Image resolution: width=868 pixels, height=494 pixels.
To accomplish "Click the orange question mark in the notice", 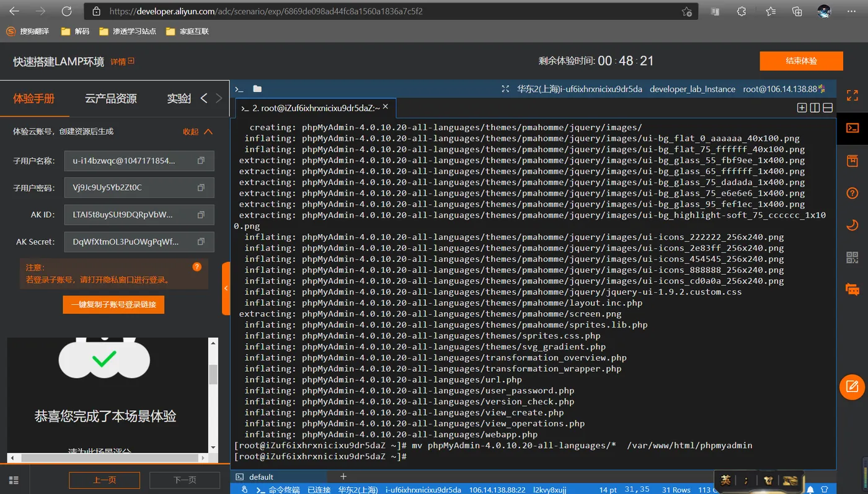I will point(197,267).
